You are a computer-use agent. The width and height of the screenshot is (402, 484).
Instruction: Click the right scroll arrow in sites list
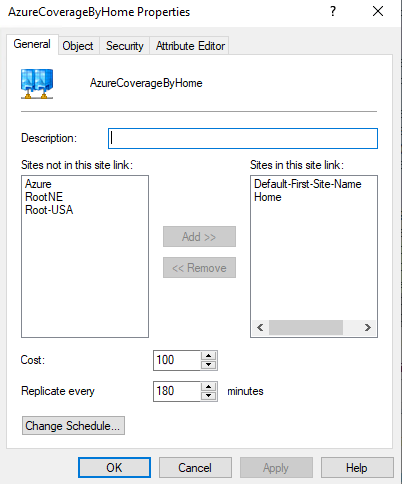(x=367, y=328)
